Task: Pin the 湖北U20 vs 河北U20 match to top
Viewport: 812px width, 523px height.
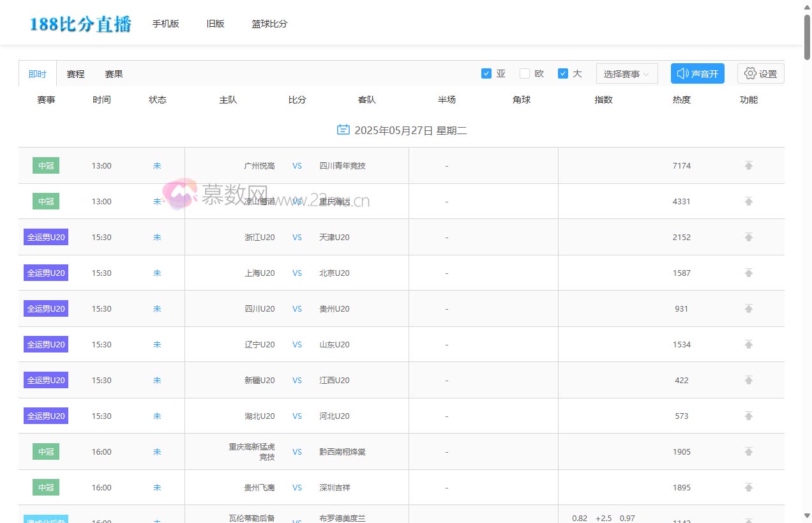Action: 748,416
